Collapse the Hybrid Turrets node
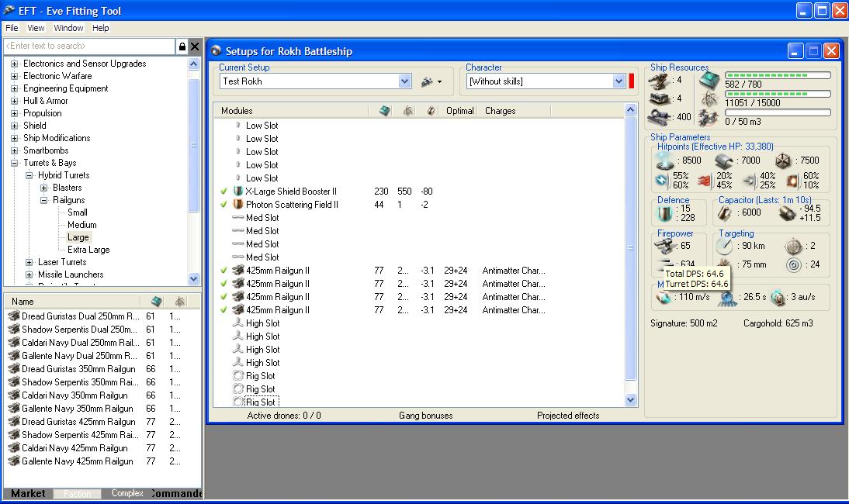This screenshot has width=849, height=504. tap(29, 175)
